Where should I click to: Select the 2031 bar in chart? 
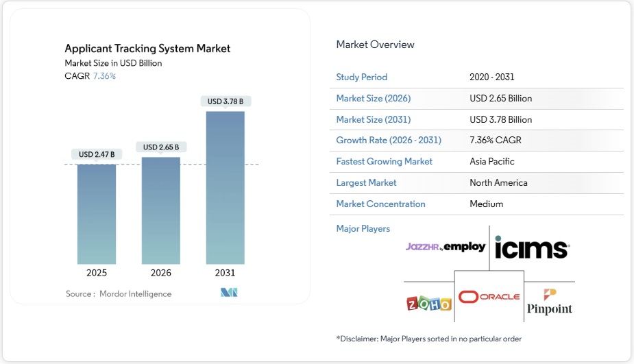pos(225,187)
